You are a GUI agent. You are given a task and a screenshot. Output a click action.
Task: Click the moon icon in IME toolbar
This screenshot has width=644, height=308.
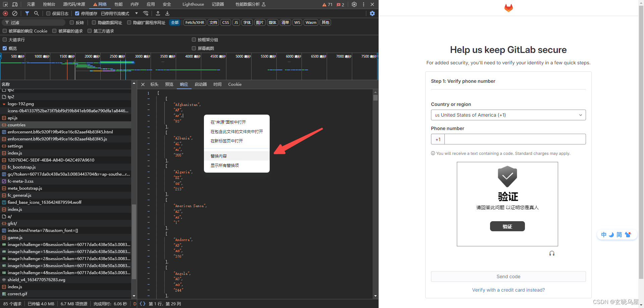point(611,235)
